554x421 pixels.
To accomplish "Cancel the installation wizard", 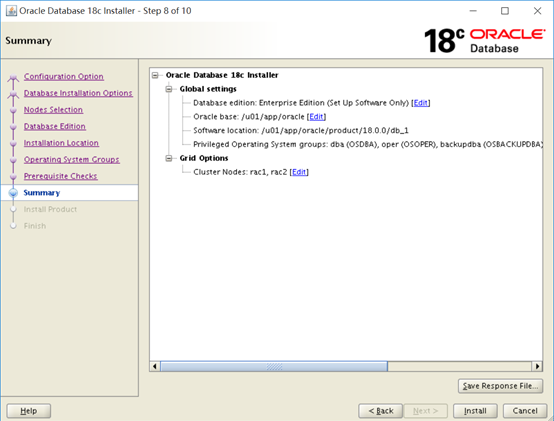I will point(525,411).
